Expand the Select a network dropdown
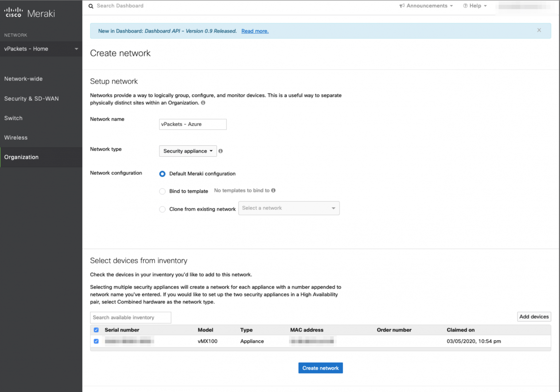 tap(288, 208)
